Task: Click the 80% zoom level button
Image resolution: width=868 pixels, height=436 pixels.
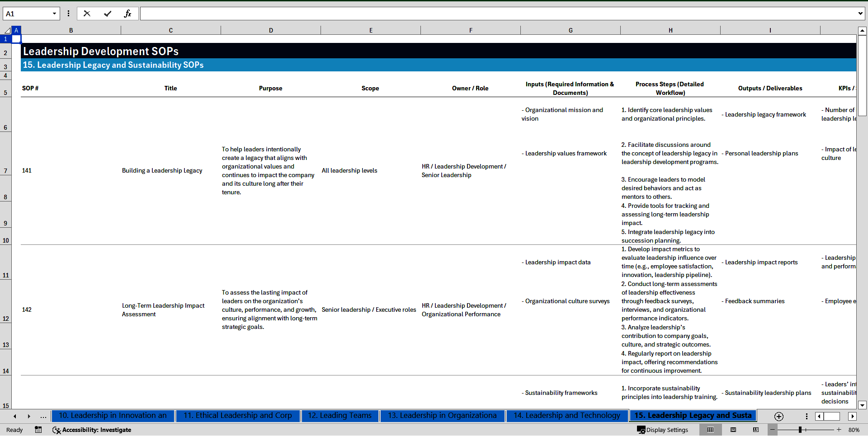Action: coord(854,430)
